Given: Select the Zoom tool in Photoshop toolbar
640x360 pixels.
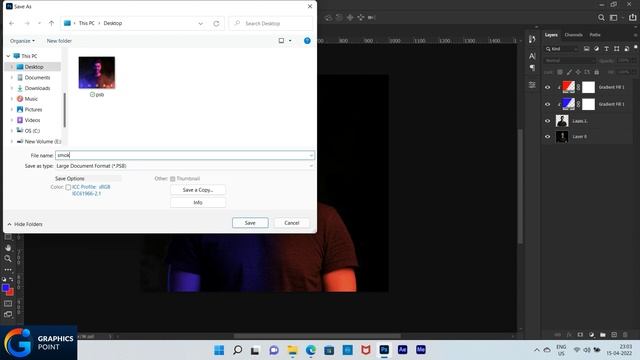Looking at the screenshot, I should 8,258.
